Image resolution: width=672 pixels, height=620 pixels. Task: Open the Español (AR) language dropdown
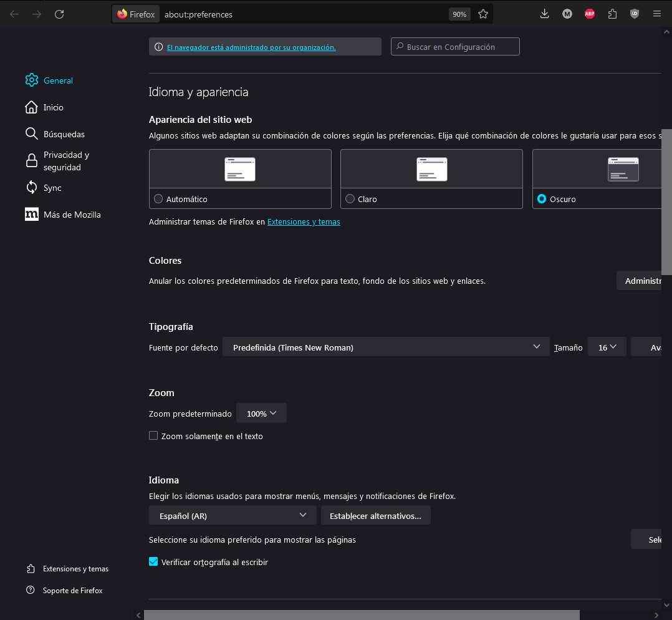click(x=233, y=516)
